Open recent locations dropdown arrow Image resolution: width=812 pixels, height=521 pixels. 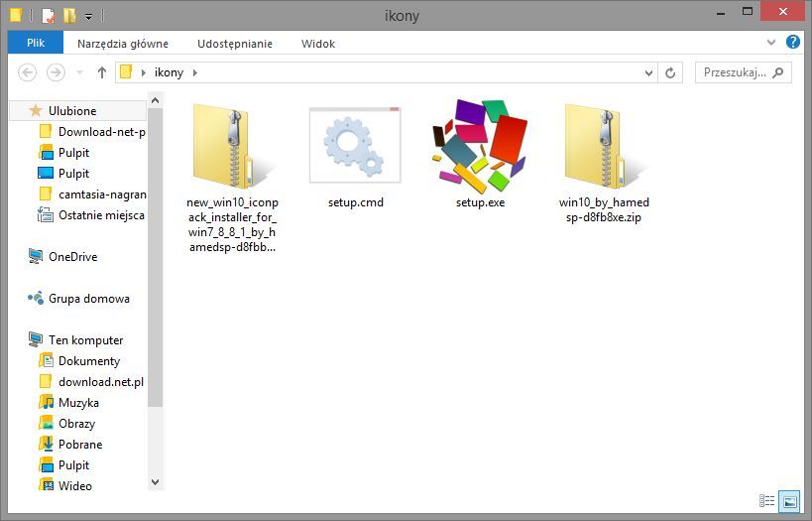(79, 72)
